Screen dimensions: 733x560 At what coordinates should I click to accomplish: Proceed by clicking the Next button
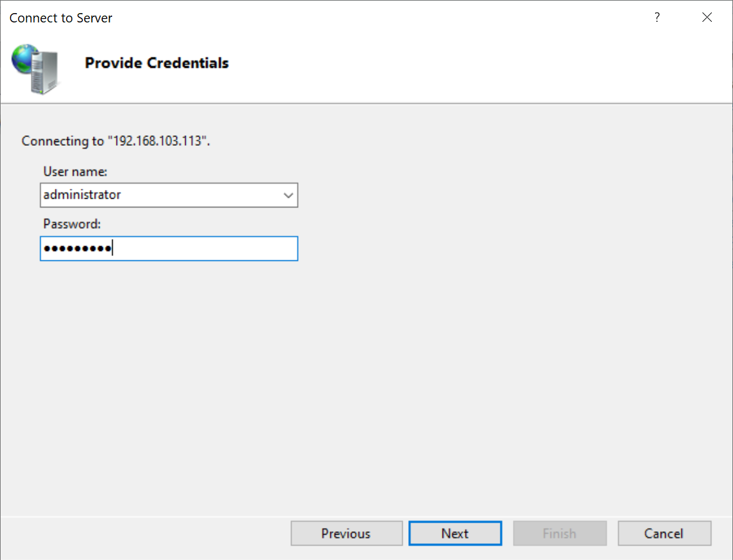(x=455, y=534)
